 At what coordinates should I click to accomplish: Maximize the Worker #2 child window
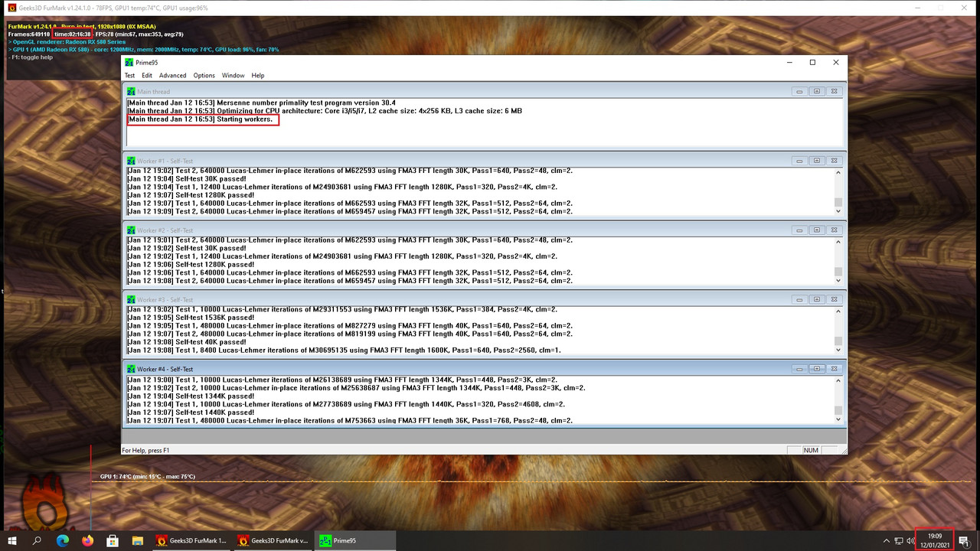coord(817,230)
